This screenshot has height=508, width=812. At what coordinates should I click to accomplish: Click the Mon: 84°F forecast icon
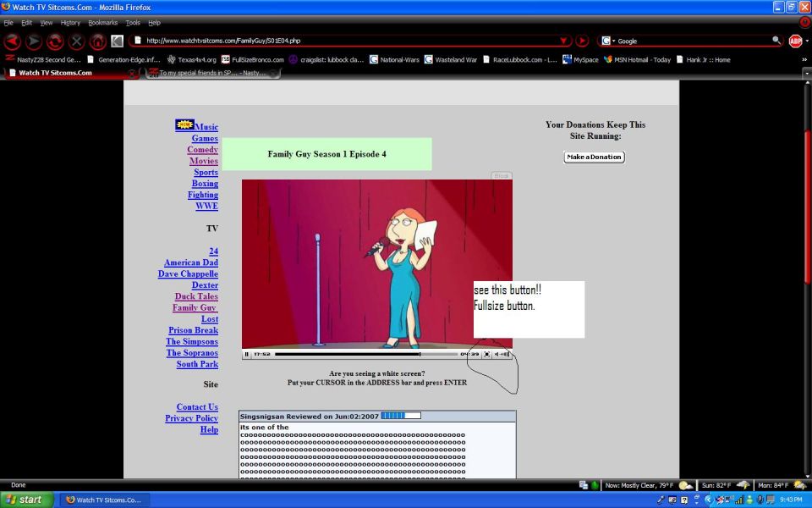pyautogui.click(x=800, y=486)
